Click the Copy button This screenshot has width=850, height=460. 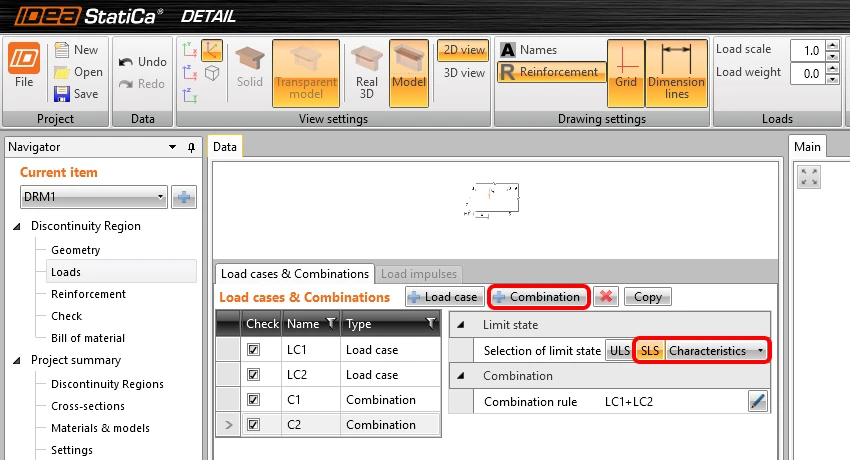click(648, 297)
